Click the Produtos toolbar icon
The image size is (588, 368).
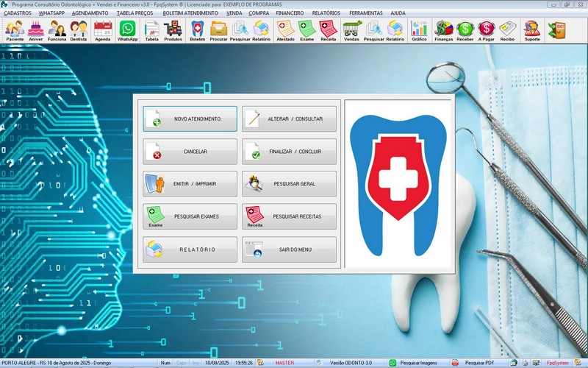(x=173, y=30)
